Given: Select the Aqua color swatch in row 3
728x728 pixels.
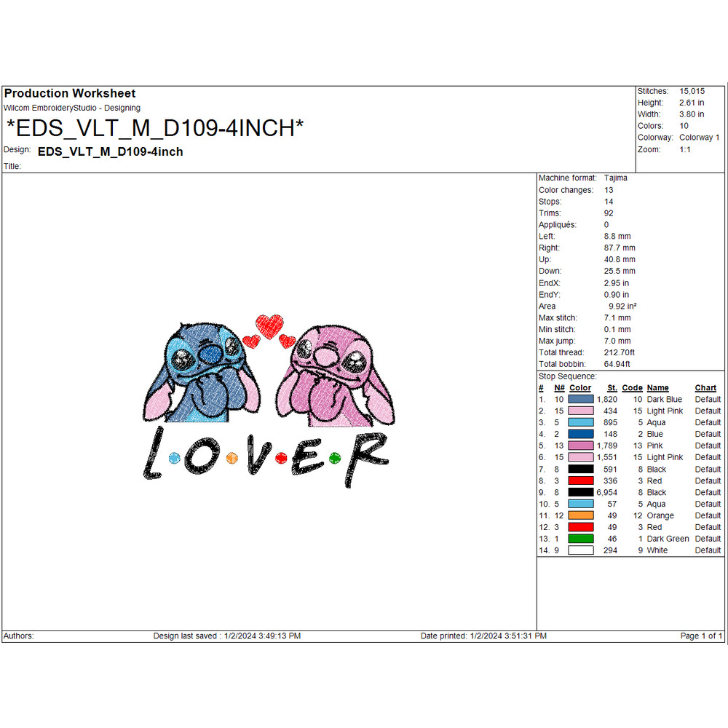Looking at the screenshot, I should 579,422.
